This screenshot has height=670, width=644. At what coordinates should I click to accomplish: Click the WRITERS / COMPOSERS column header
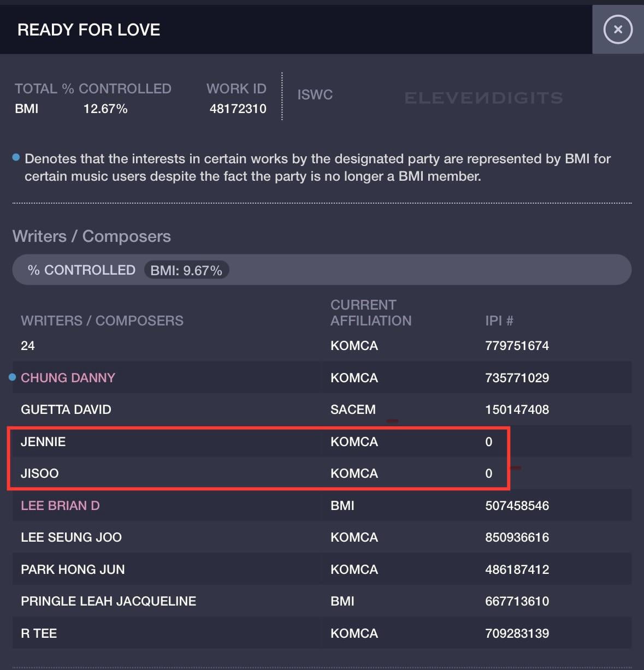pyautogui.click(x=102, y=321)
